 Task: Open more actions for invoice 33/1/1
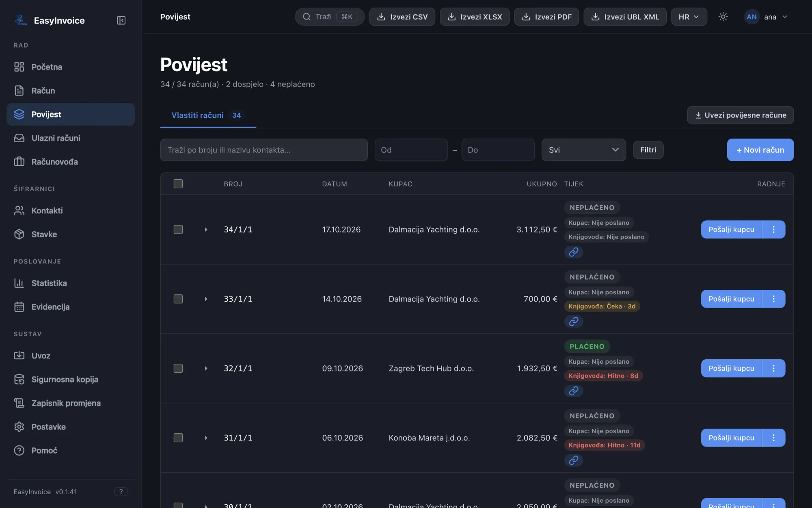774,299
